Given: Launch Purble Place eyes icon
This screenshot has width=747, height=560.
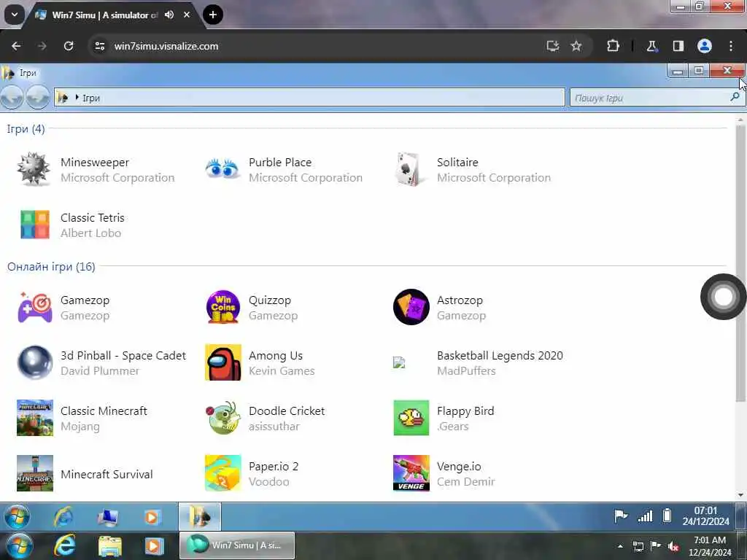Looking at the screenshot, I should (x=222, y=169).
